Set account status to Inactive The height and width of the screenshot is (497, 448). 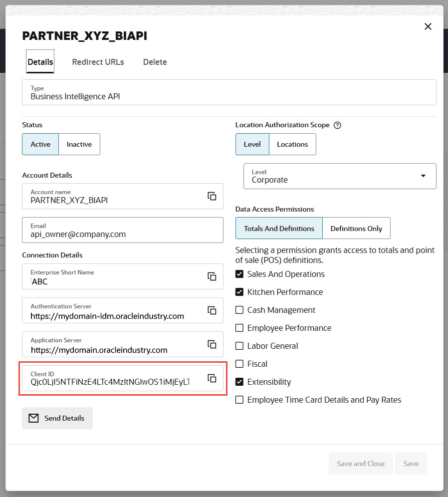(x=79, y=144)
